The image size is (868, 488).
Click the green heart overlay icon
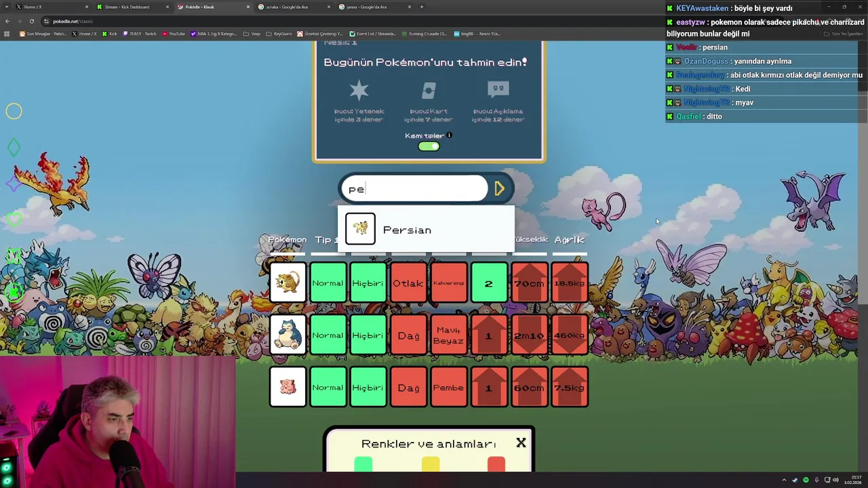pyautogui.click(x=14, y=219)
